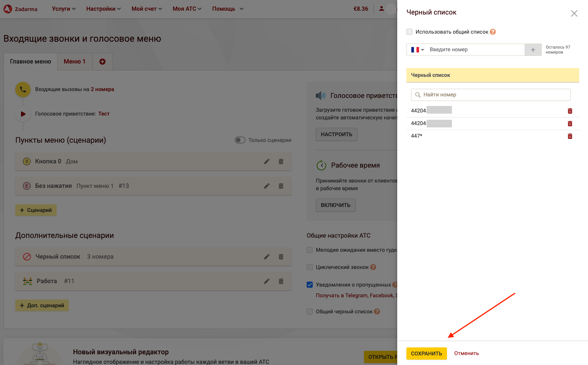Delete the Без нажатия scenario

pos(281,186)
